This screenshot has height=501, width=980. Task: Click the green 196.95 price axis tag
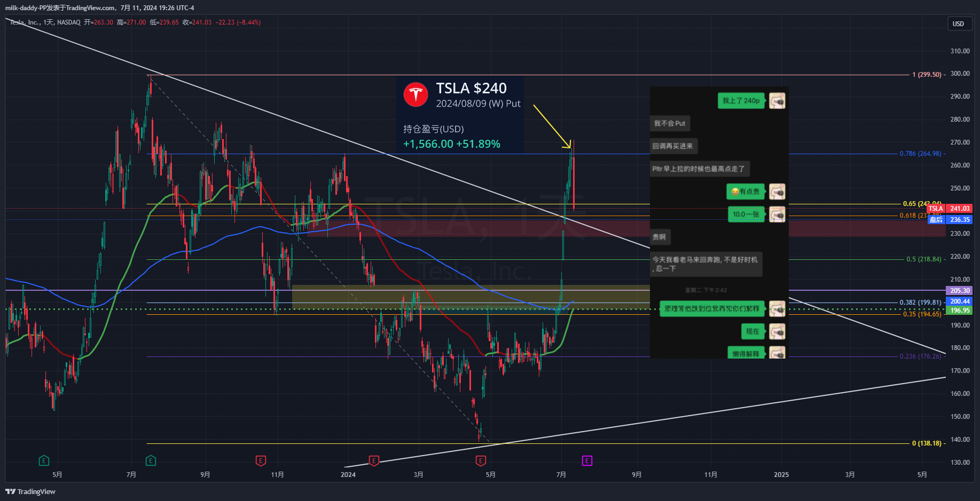point(959,311)
